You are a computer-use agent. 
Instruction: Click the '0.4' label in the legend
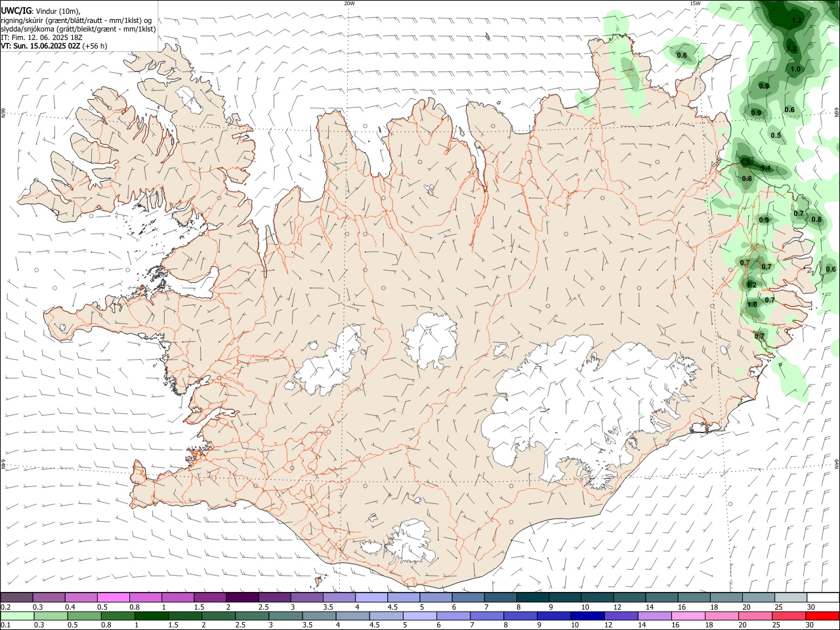point(70,607)
